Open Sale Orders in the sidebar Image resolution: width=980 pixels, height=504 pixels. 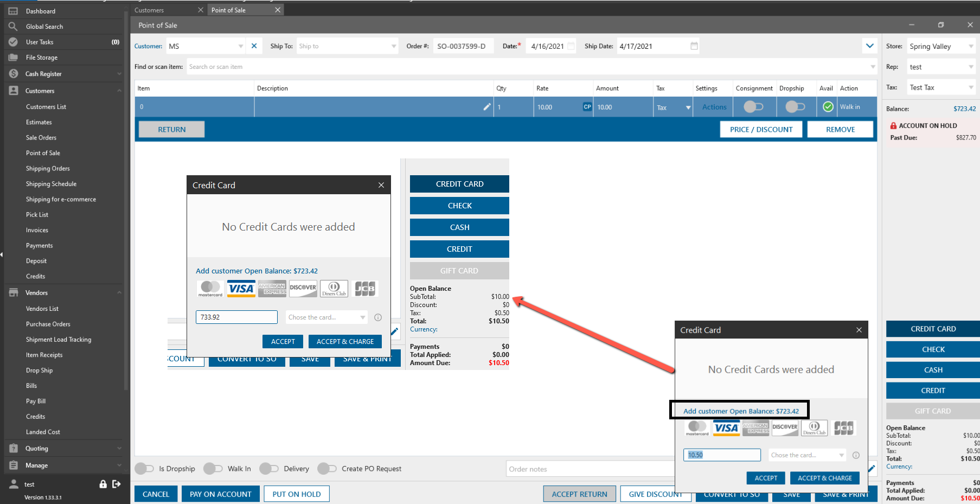click(41, 138)
